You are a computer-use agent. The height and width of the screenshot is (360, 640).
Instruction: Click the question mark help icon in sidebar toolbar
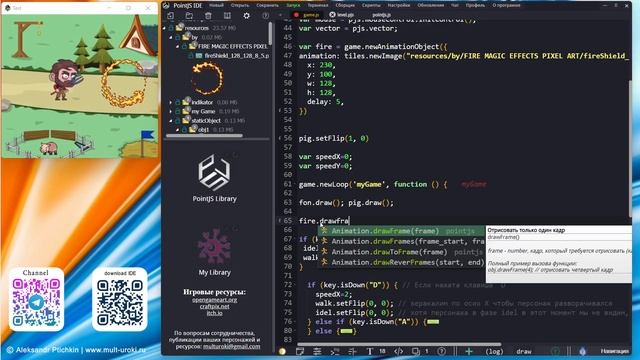click(x=265, y=16)
